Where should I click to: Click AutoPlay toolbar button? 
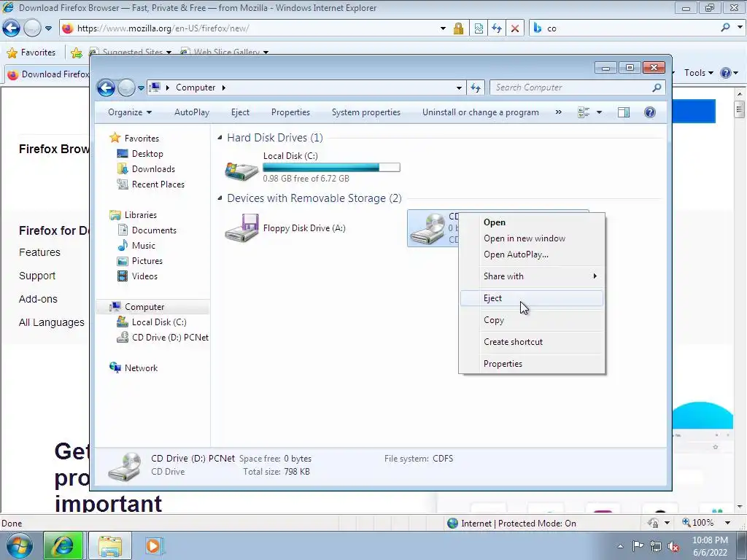[x=192, y=112]
